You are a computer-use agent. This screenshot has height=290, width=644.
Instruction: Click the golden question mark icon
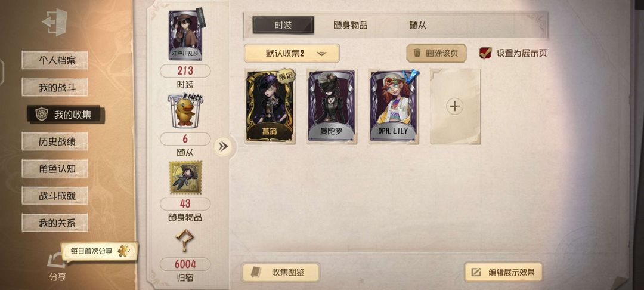184,240
